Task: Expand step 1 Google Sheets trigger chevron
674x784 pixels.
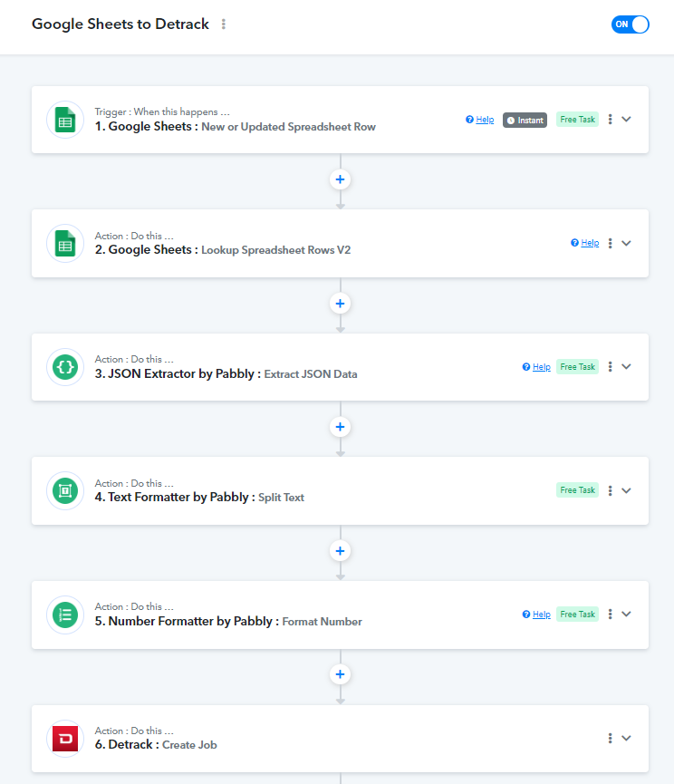Action: pyautogui.click(x=626, y=120)
